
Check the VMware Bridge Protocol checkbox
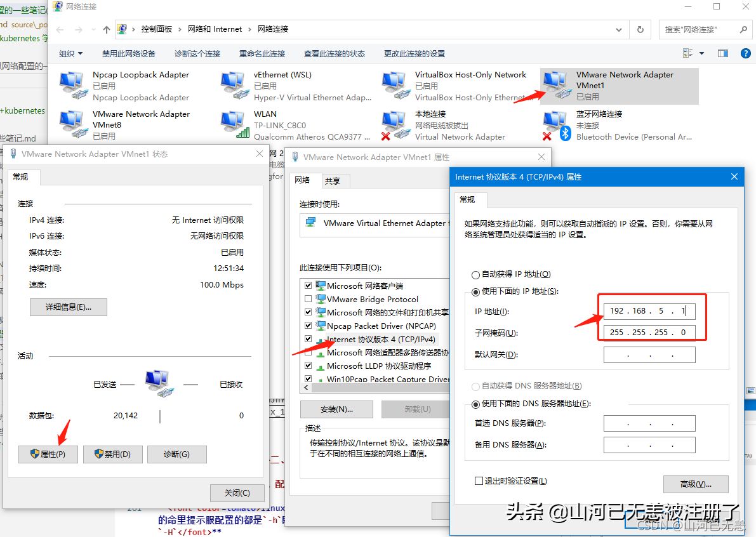click(x=308, y=299)
